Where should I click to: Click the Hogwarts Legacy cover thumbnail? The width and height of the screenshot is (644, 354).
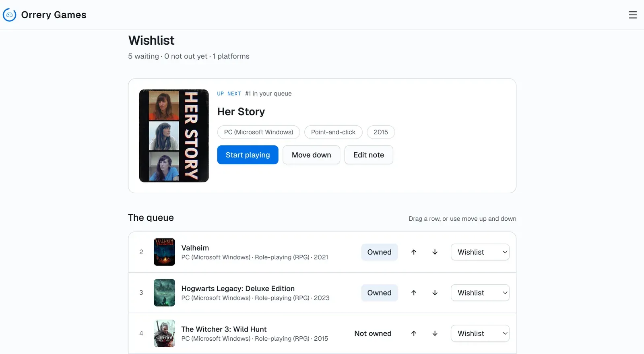164,293
